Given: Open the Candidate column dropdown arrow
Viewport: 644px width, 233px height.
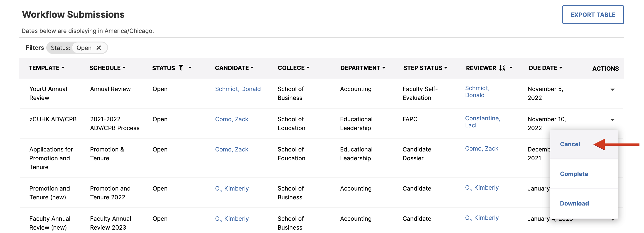Looking at the screenshot, I should [252, 68].
